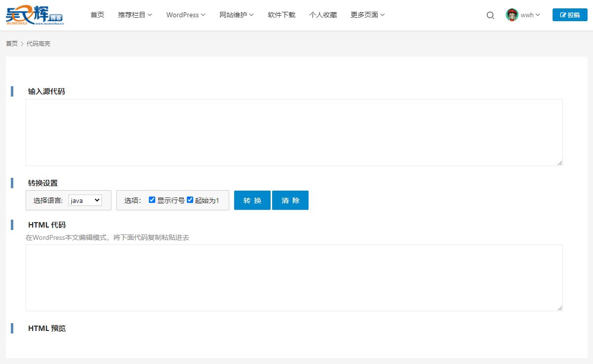The height and width of the screenshot is (364, 593).
Task: Open the WordPress navigation dropdown
Action: 186,15
